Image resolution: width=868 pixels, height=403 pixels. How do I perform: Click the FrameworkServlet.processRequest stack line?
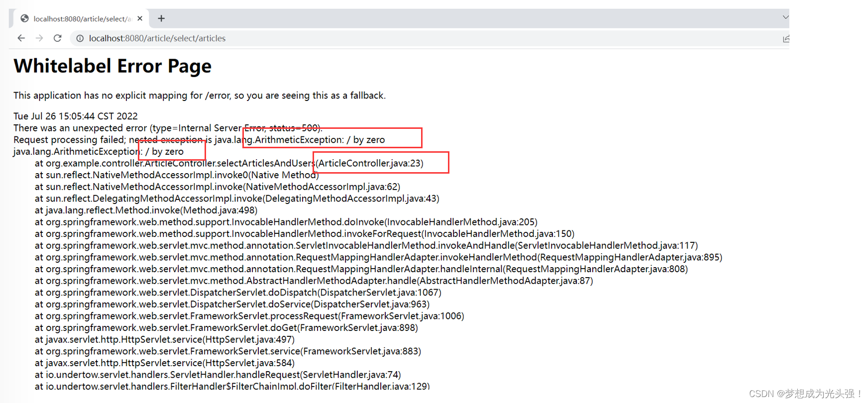coord(249,316)
